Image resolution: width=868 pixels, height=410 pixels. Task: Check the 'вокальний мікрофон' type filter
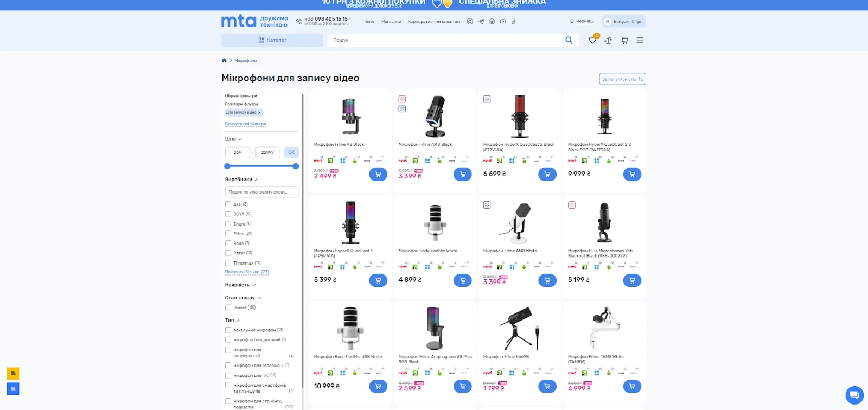click(228, 330)
